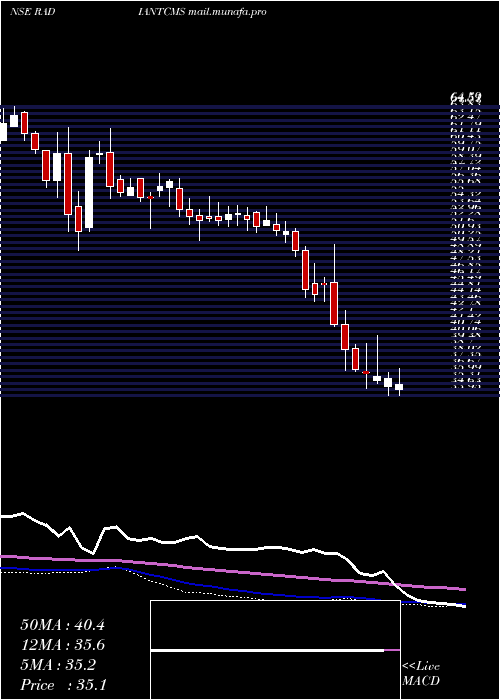Select the "12MA : 35.6" readout

click(62, 645)
